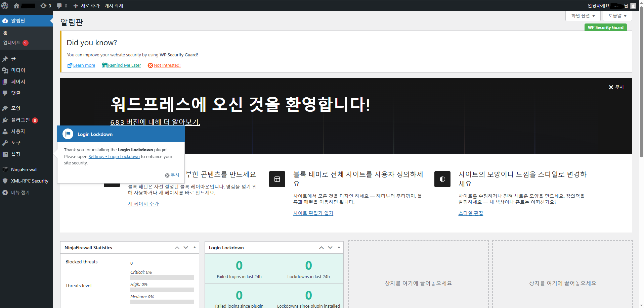Open 플러그인 plugins icon
The image size is (644, 308).
[5, 120]
